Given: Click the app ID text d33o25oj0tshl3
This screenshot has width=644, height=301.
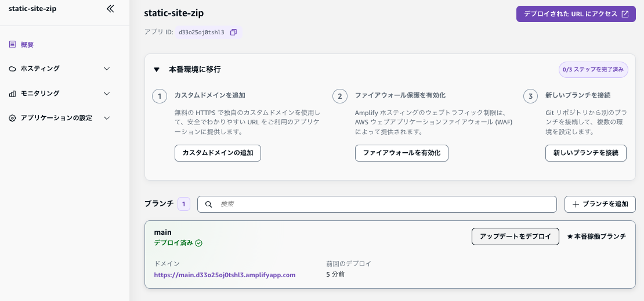Looking at the screenshot, I should [x=201, y=32].
